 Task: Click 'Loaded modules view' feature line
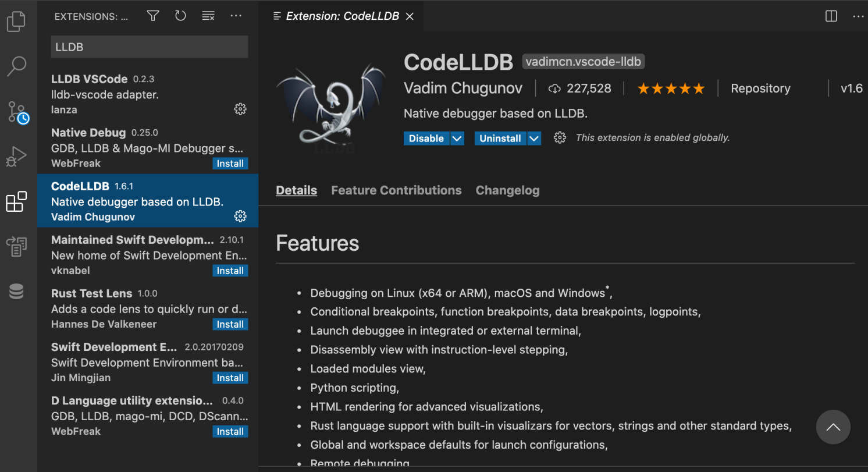tap(368, 368)
